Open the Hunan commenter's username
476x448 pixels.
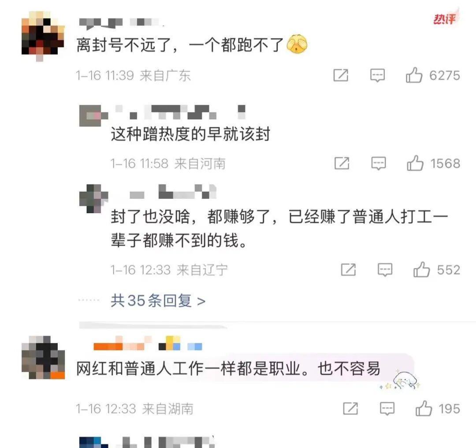click(148, 343)
